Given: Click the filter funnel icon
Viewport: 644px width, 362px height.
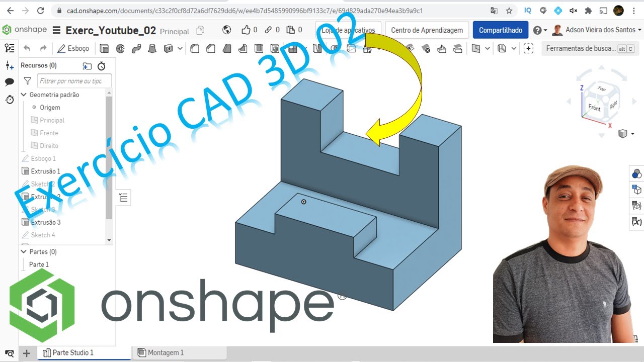Looking at the screenshot, I should point(28,81).
